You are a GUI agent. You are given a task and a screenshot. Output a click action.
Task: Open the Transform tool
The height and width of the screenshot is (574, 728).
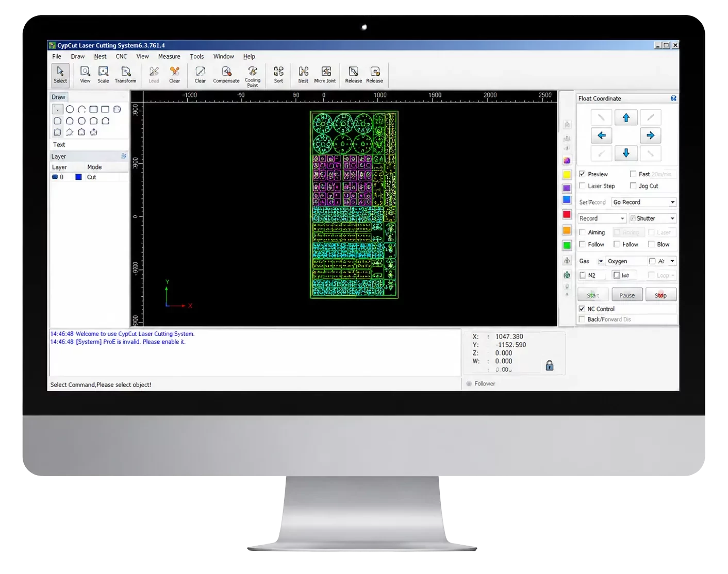(x=125, y=74)
